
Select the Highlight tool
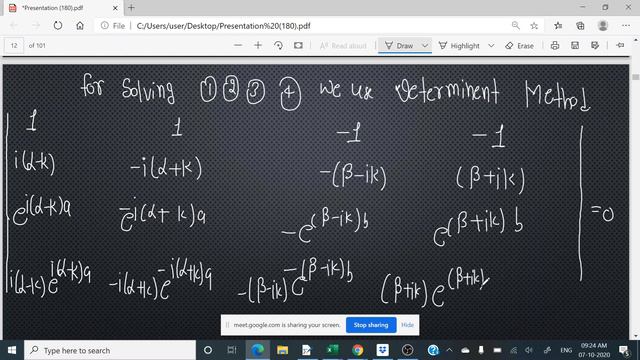tap(459, 46)
